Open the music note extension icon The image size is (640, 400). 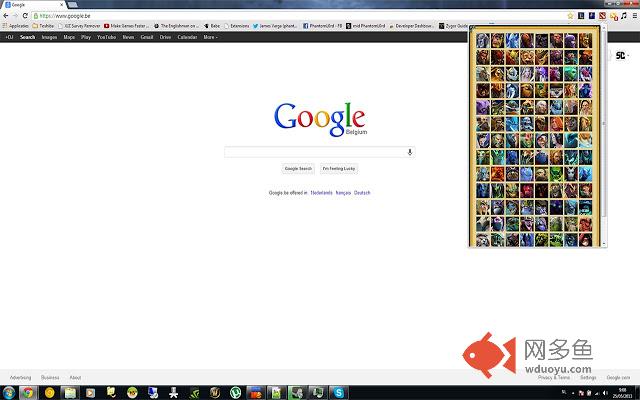[x=624, y=16]
